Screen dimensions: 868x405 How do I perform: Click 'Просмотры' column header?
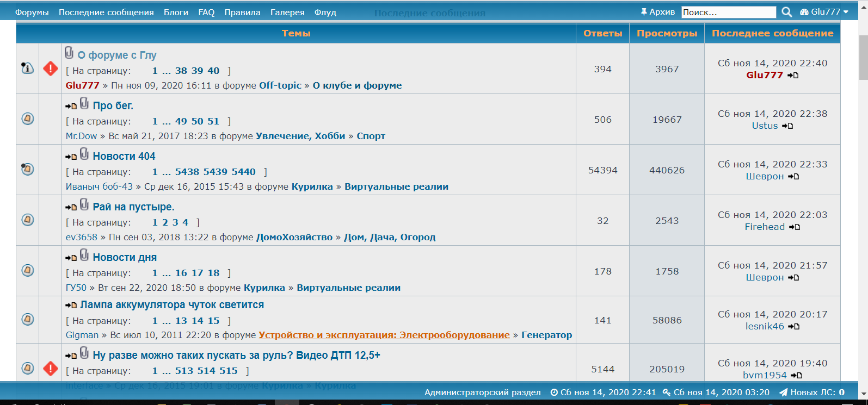click(x=667, y=33)
